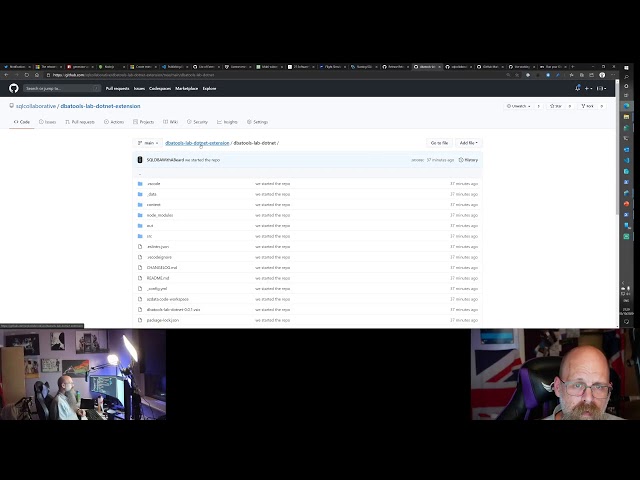Open the dbatools-lab-dotnet vsix file
The height and width of the screenshot is (480, 640).
pos(173,310)
